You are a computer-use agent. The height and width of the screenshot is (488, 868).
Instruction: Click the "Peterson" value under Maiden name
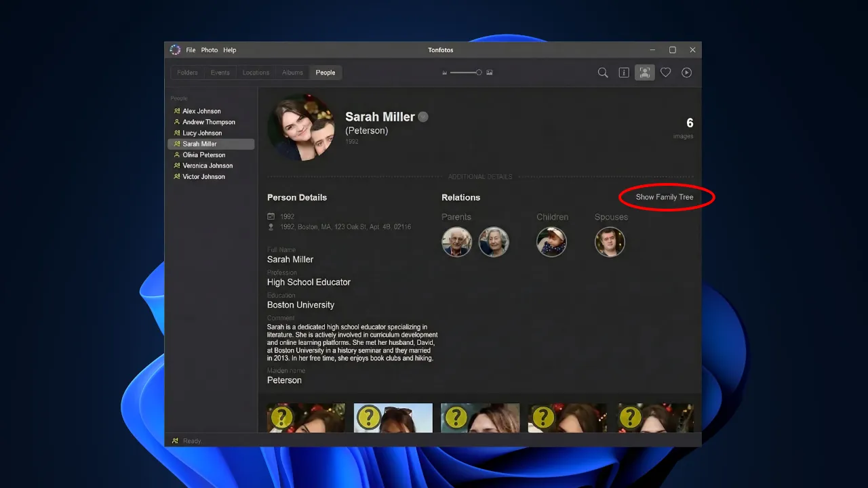[x=284, y=380]
